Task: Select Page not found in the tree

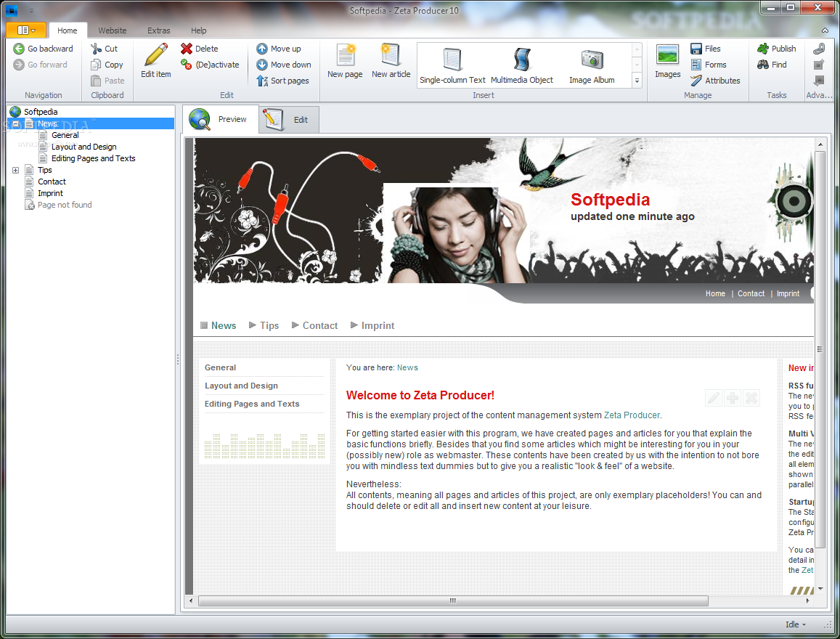Action: (65, 205)
